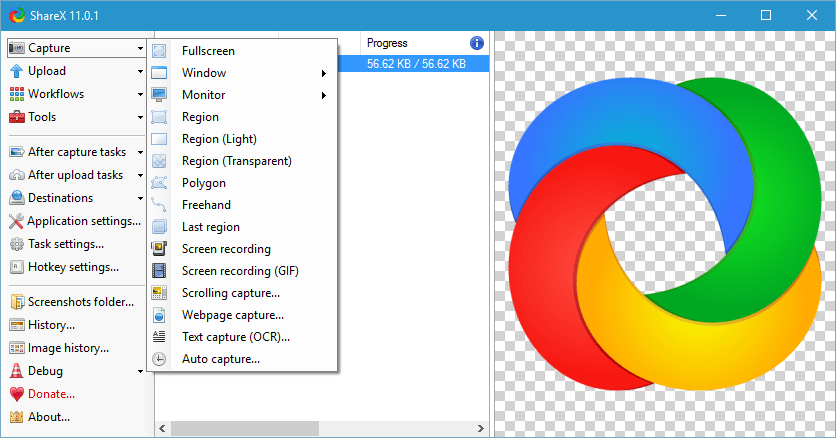Image resolution: width=836 pixels, height=438 pixels.
Task: Open the Upload dropdown menu
Action: click(76, 71)
